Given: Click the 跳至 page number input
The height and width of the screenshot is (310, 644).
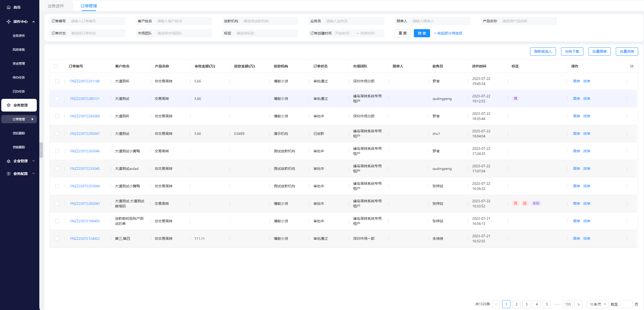Looking at the screenshot, I should [626, 304].
